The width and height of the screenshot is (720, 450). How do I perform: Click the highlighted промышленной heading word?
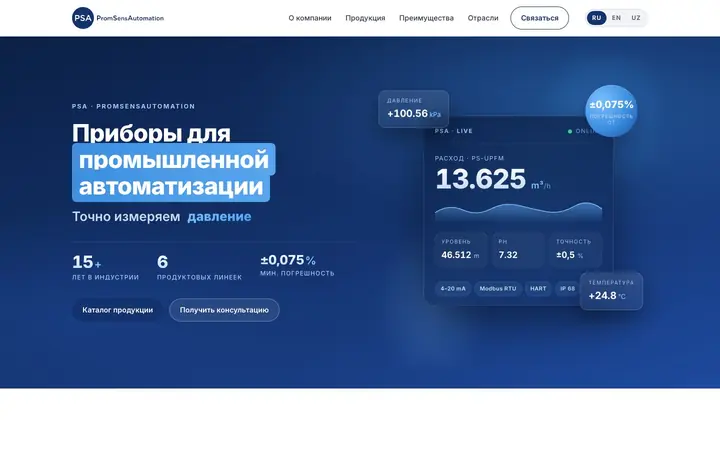tap(174, 159)
